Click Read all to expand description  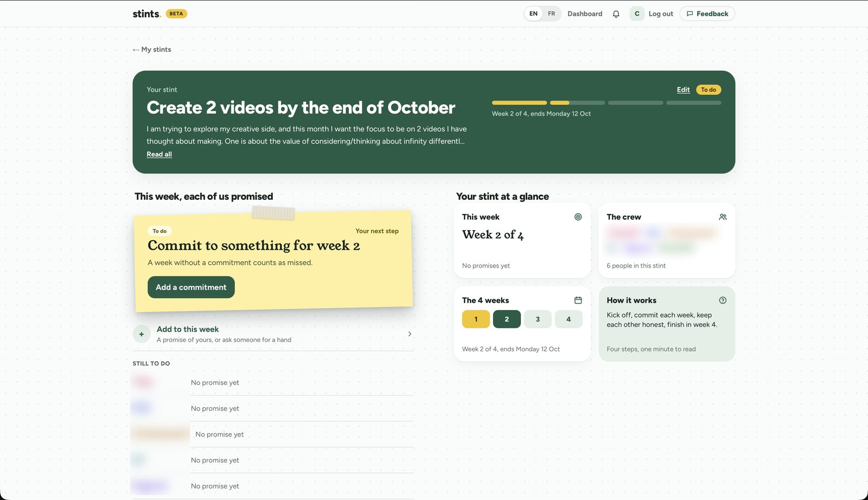(159, 154)
